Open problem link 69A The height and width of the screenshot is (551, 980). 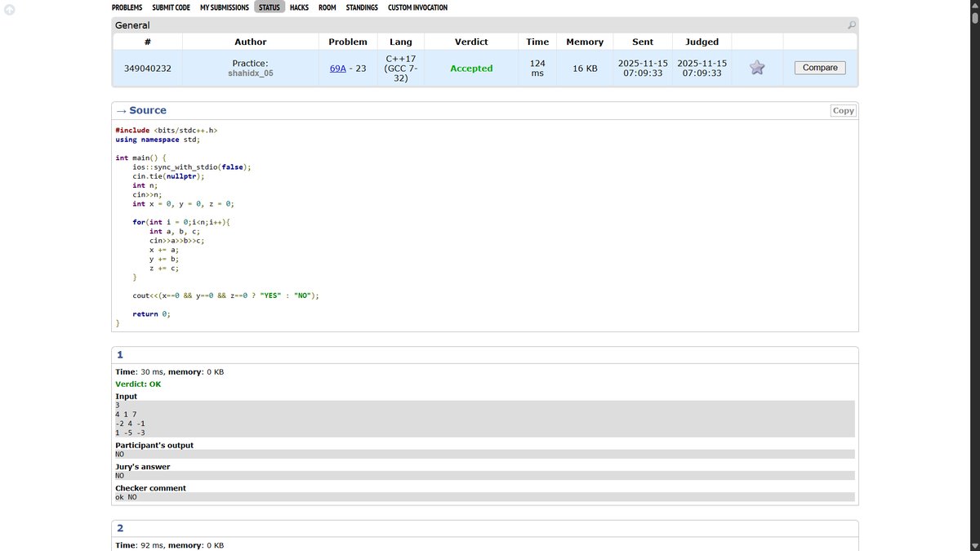(339, 69)
